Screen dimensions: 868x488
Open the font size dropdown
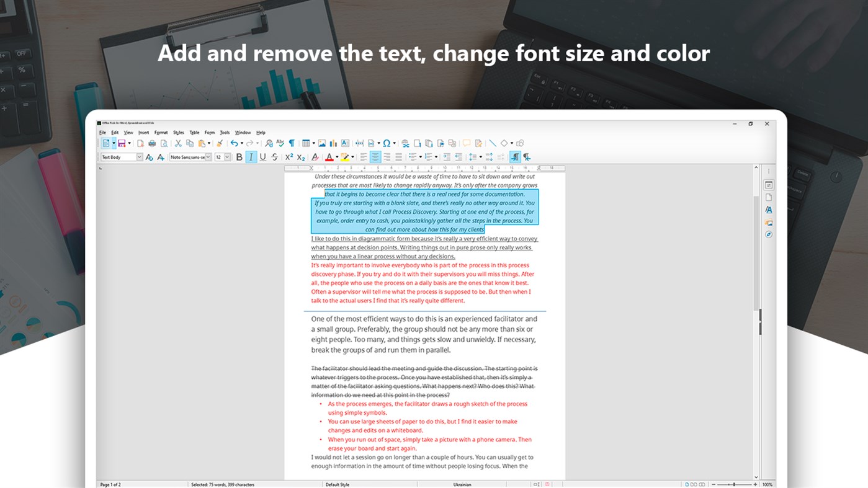click(226, 157)
